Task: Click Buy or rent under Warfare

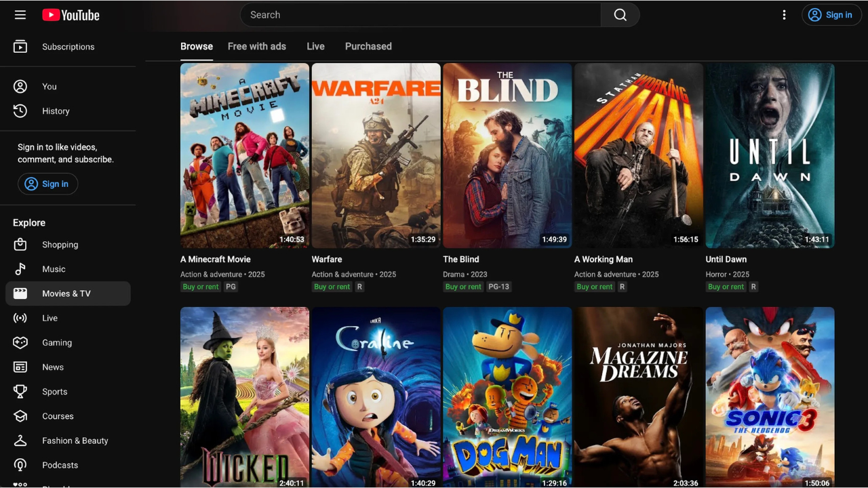Action: [x=332, y=287]
